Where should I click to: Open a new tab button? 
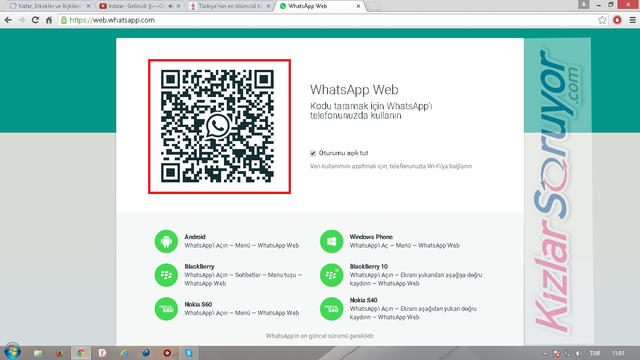[373, 6]
